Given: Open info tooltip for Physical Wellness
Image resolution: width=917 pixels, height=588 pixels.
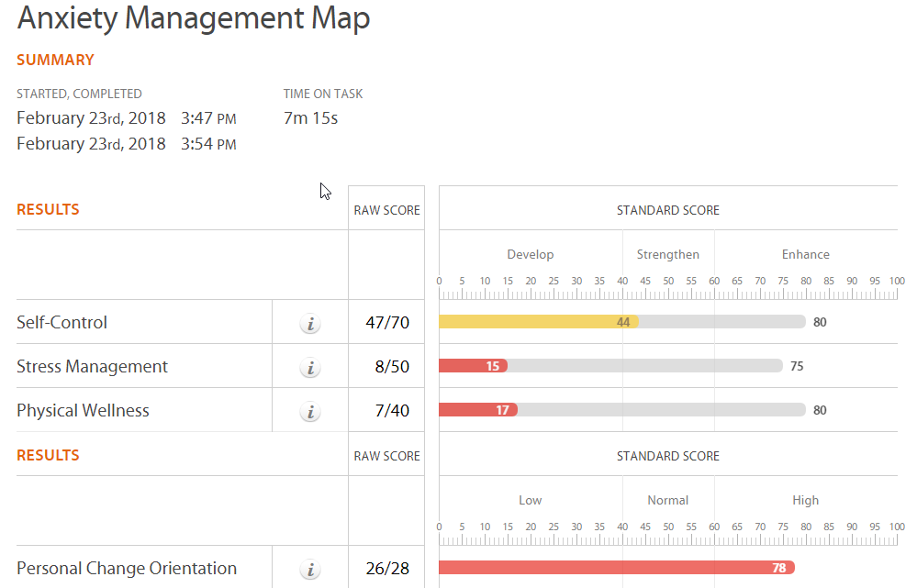Looking at the screenshot, I should coord(310,411).
